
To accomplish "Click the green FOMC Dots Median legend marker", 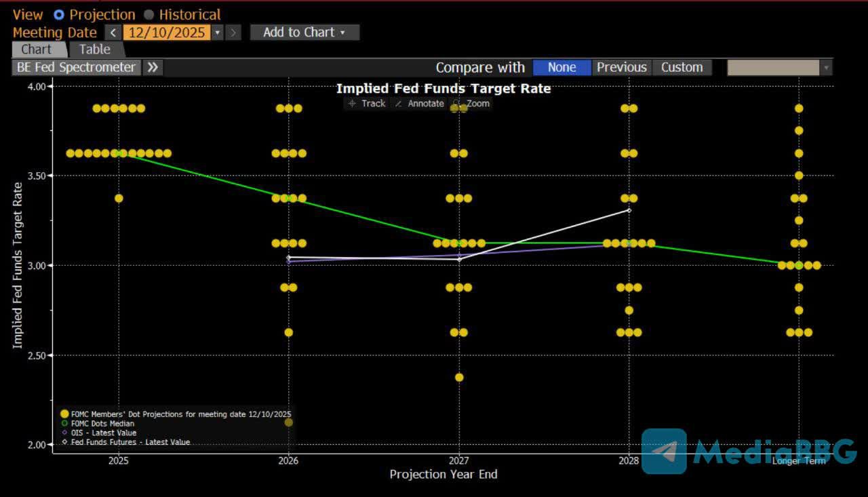I will click(64, 423).
